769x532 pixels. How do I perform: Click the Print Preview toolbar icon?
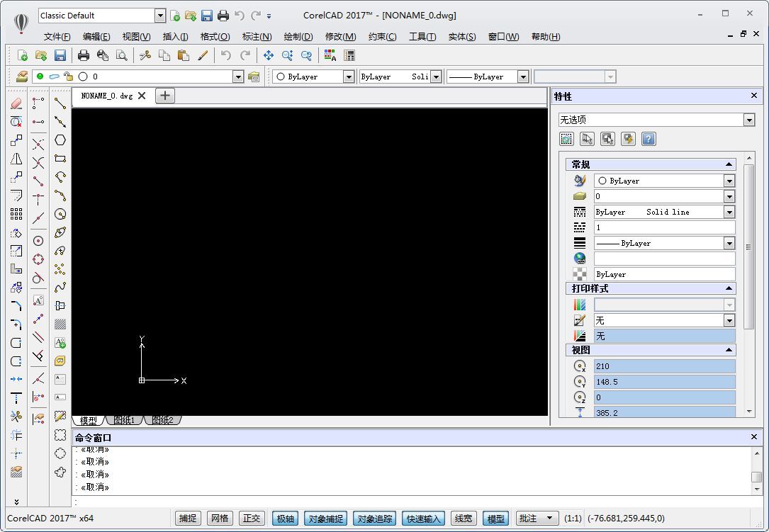[121, 55]
